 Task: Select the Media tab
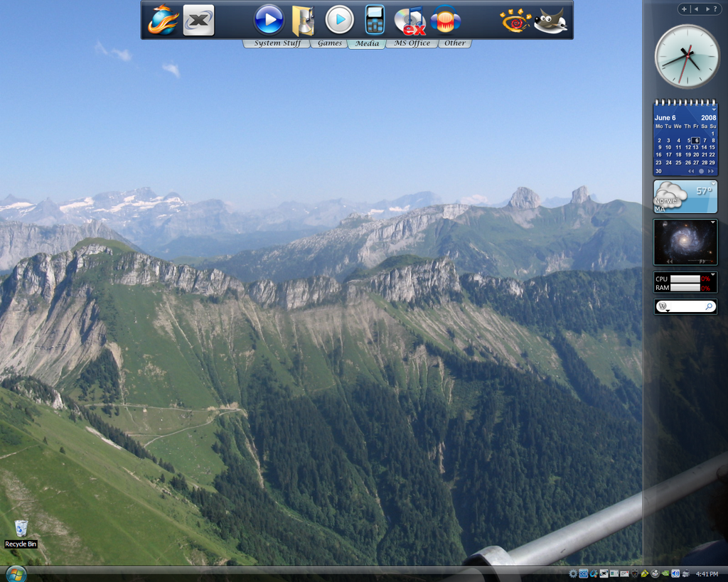367,43
